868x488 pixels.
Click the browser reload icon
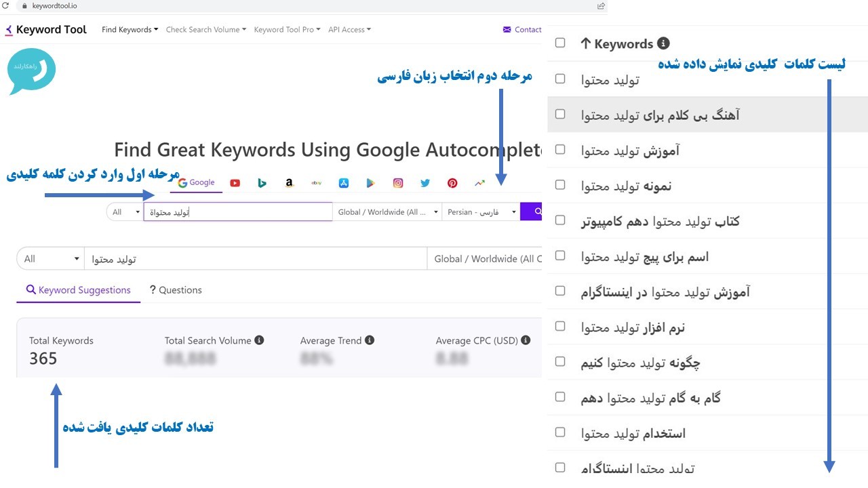pos(5,5)
